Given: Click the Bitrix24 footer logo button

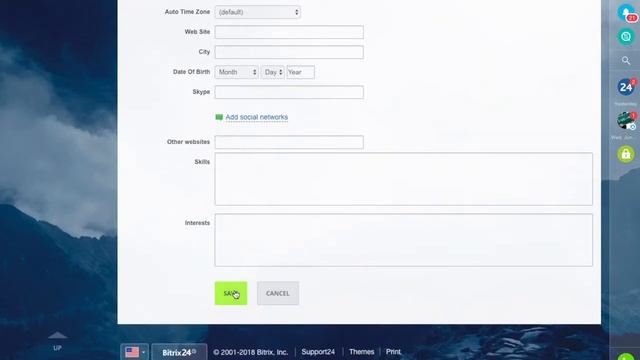Looking at the screenshot, I should click(179, 352).
